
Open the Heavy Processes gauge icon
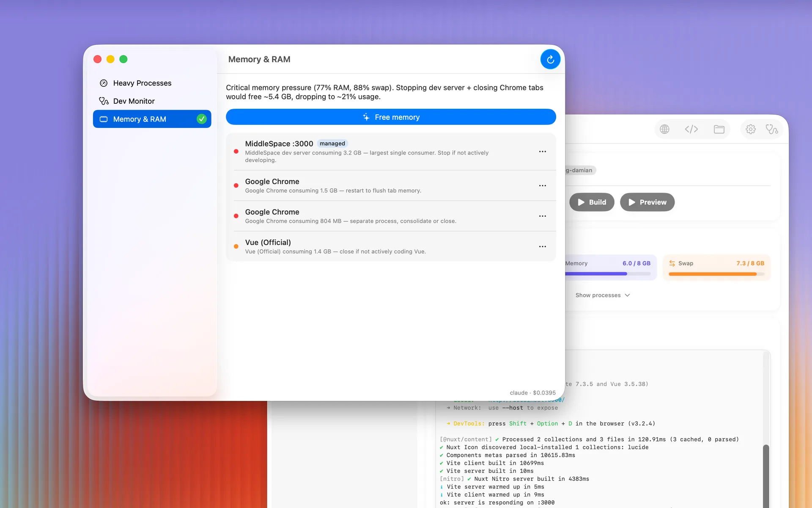tap(104, 83)
